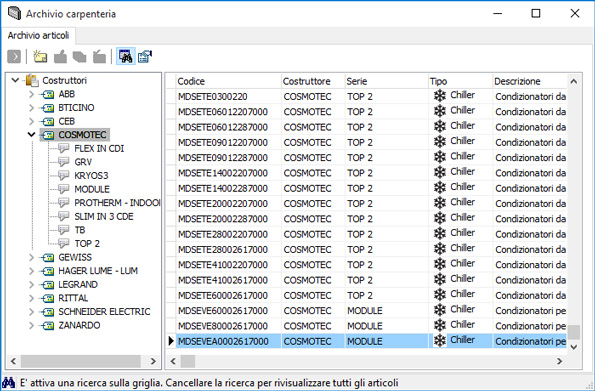Viewport: 595px width, 391px height.
Task: Select the COSMOTEC manufacturer label
Action: tap(82, 135)
